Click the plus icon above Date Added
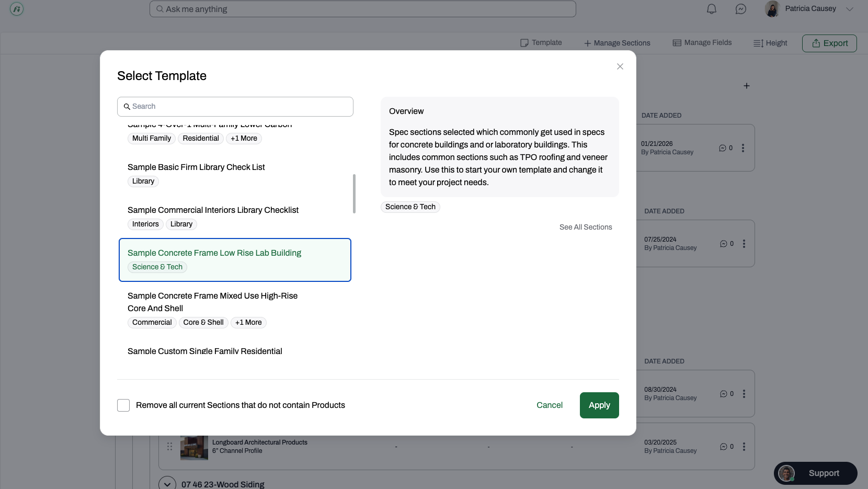Image resolution: width=868 pixels, height=489 pixels. pyautogui.click(x=747, y=86)
